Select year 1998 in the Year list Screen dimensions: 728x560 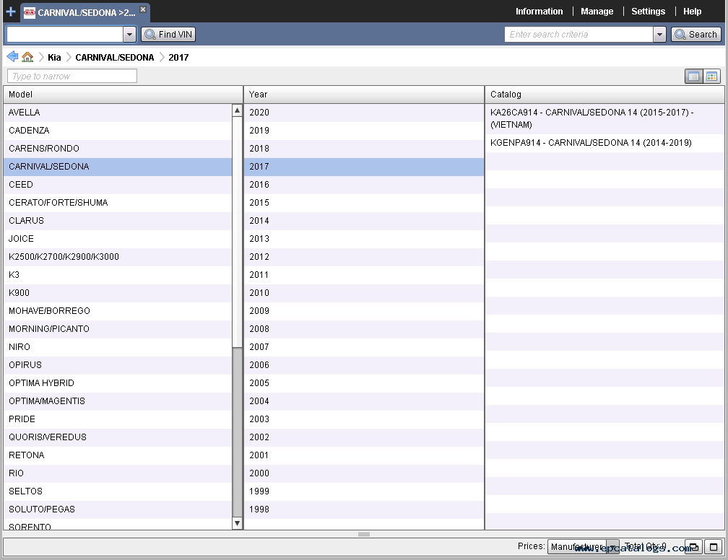[x=364, y=510]
